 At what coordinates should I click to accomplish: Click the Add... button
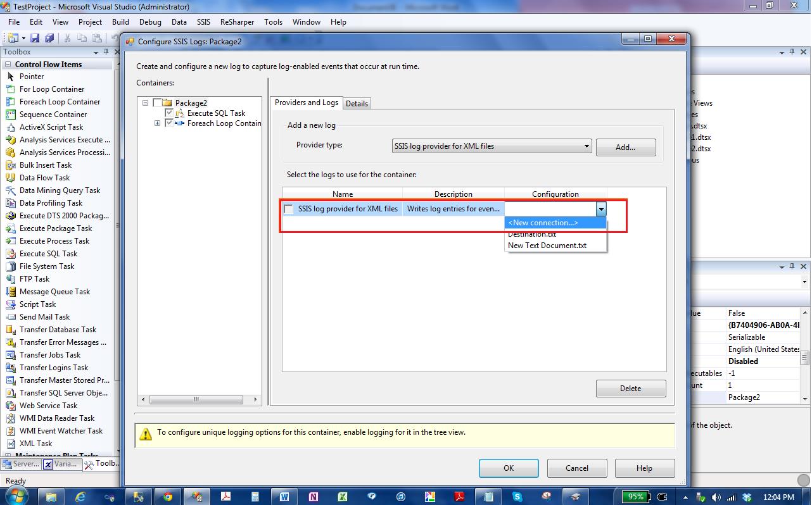click(625, 147)
